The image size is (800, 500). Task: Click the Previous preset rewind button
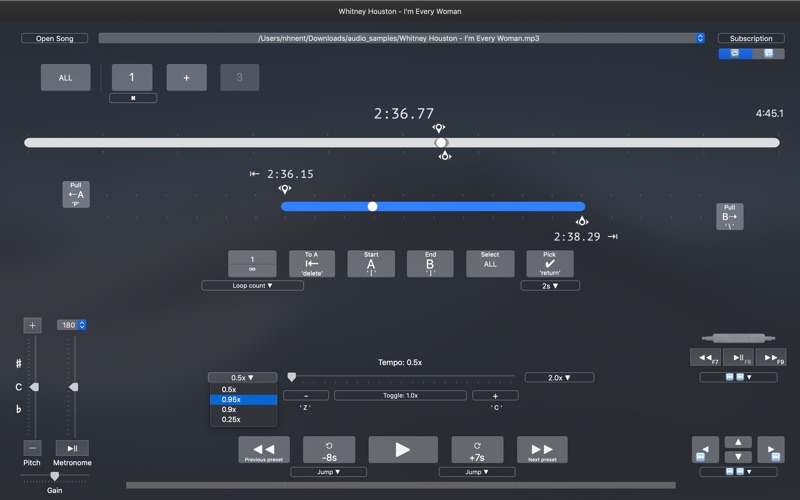click(264, 450)
